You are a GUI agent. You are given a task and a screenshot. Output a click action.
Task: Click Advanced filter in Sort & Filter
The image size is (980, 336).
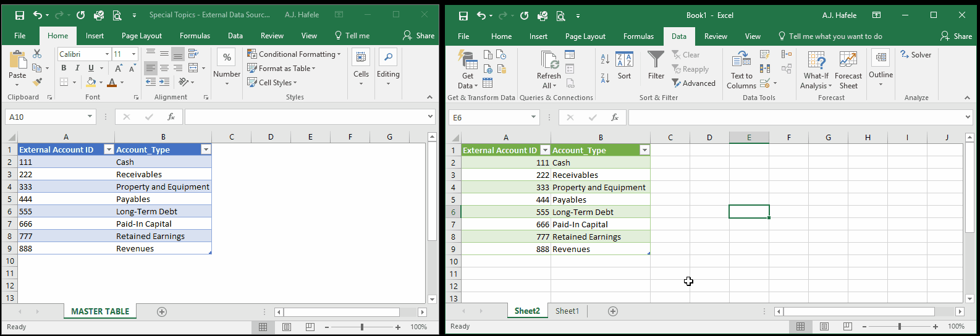click(x=693, y=83)
